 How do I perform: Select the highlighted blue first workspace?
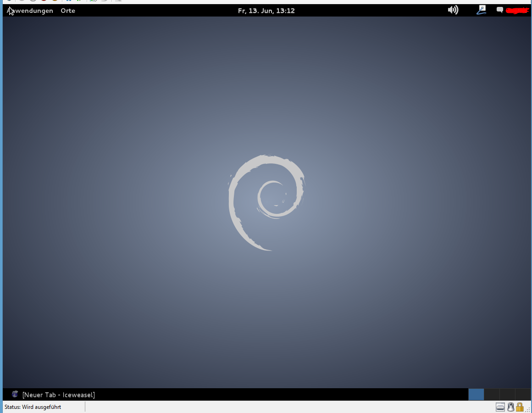(x=476, y=394)
